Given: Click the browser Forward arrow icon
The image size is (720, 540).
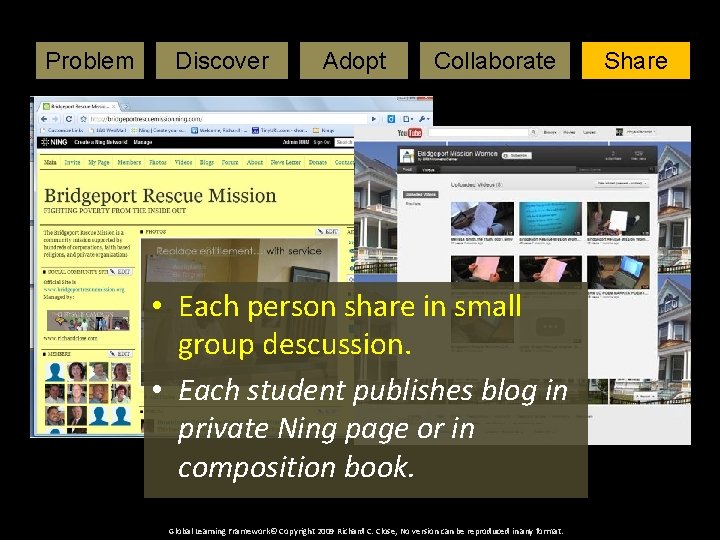Looking at the screenshot, I should (56, 119).
